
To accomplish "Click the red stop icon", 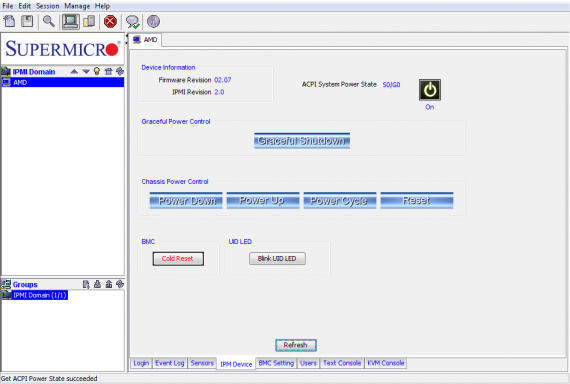I will pyautogui.click(x=110, y=21).
